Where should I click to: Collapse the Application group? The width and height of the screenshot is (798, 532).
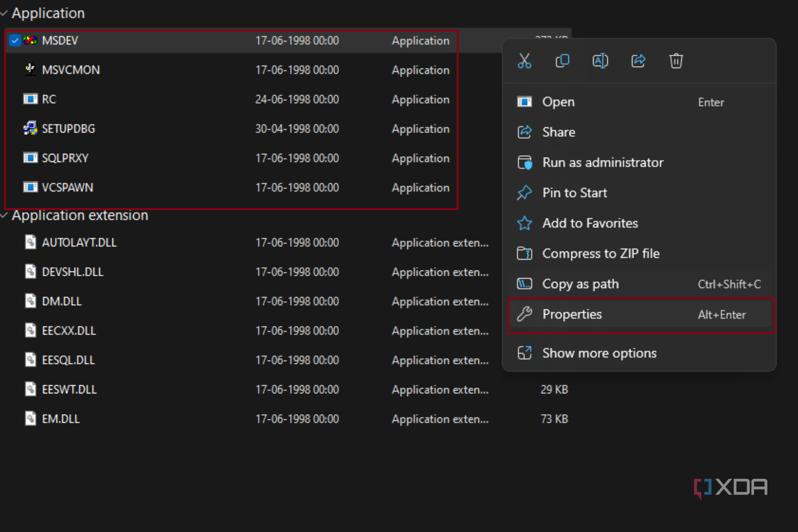coord(4,14)
